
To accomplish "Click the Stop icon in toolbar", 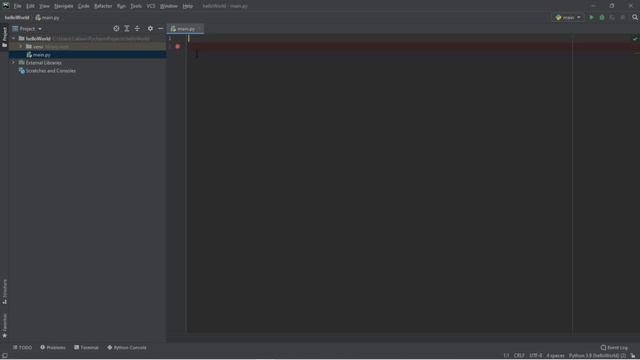I will (622, 18).
